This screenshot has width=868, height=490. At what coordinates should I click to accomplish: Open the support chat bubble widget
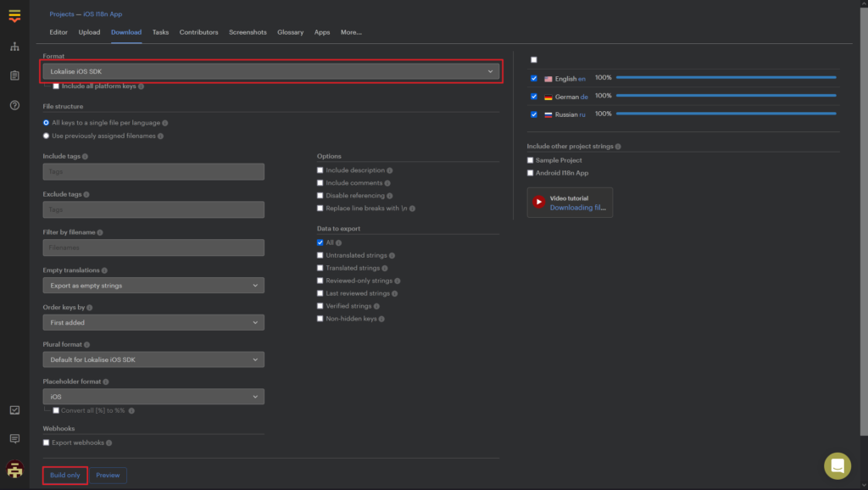pos(837,465)
